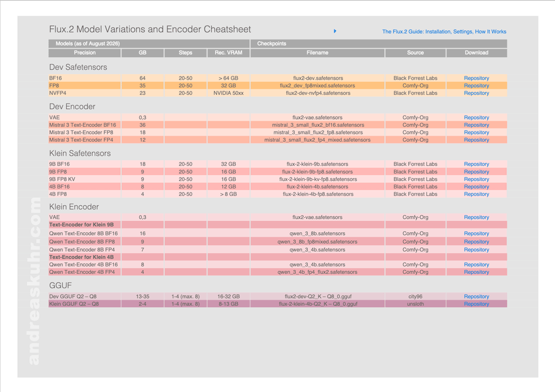
Task: Click the GB column header
Action: coord(143,53)
